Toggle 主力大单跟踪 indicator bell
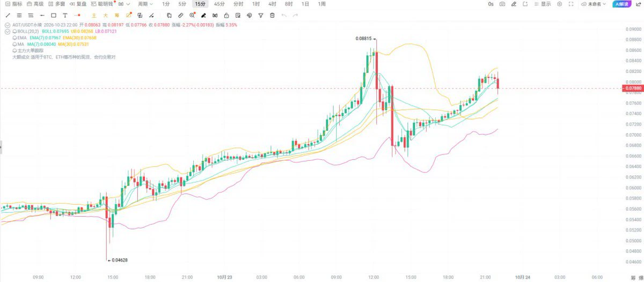The image size is (644, 282). pyautogui.click(x=14, y=50)
